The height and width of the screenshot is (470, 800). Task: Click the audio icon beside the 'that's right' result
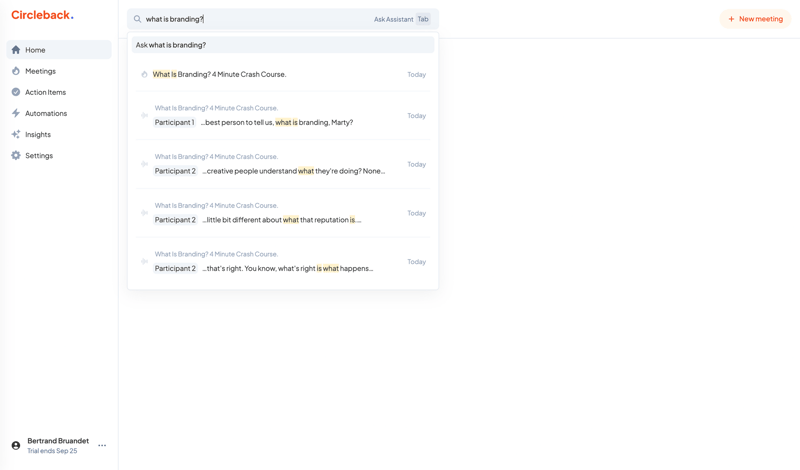144,261
